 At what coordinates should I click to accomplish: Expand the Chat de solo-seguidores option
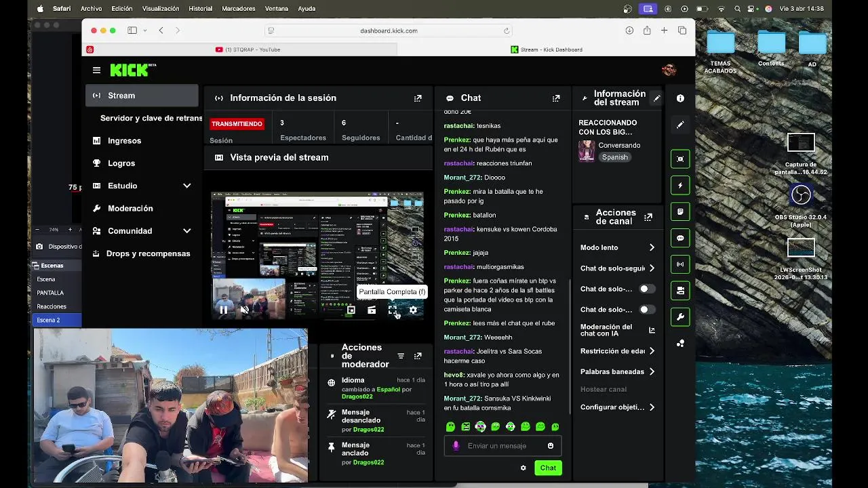617,268
